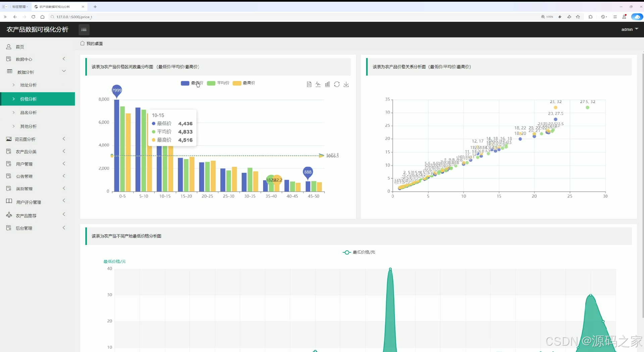
Task: Click the blue 最低价 bar for 15-20
Action: point(180,175)
